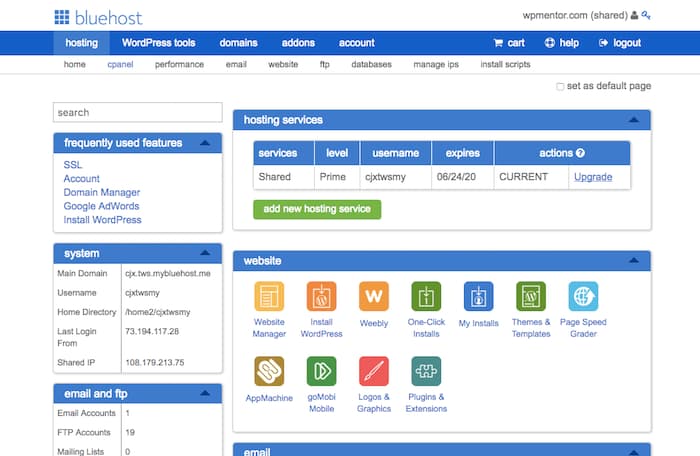Open the Logos & Graphics icon

374,371
